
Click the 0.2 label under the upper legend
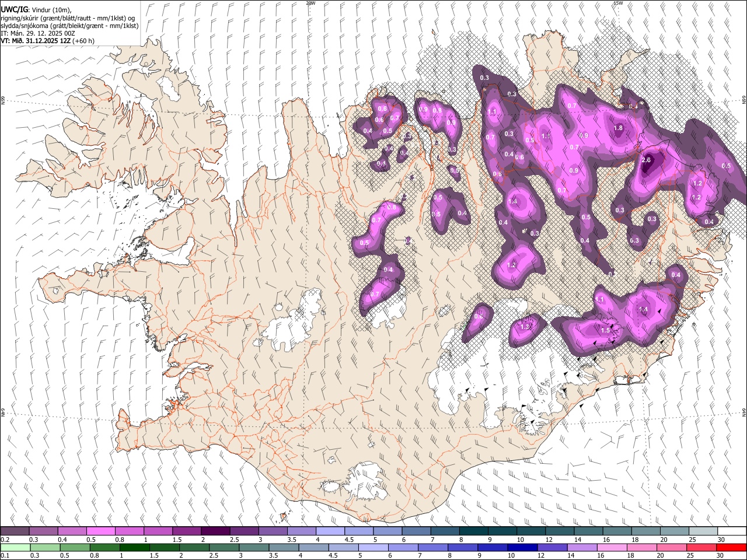[5, 540]
